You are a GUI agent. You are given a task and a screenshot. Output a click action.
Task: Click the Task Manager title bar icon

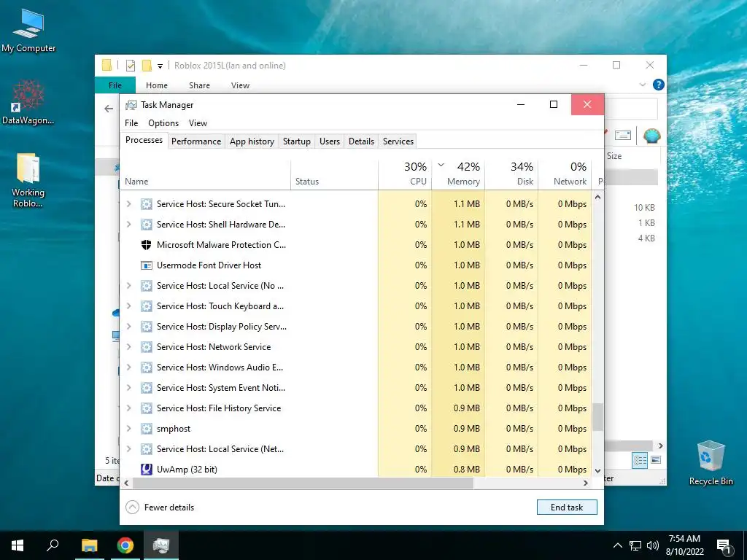tap(131, 105)
